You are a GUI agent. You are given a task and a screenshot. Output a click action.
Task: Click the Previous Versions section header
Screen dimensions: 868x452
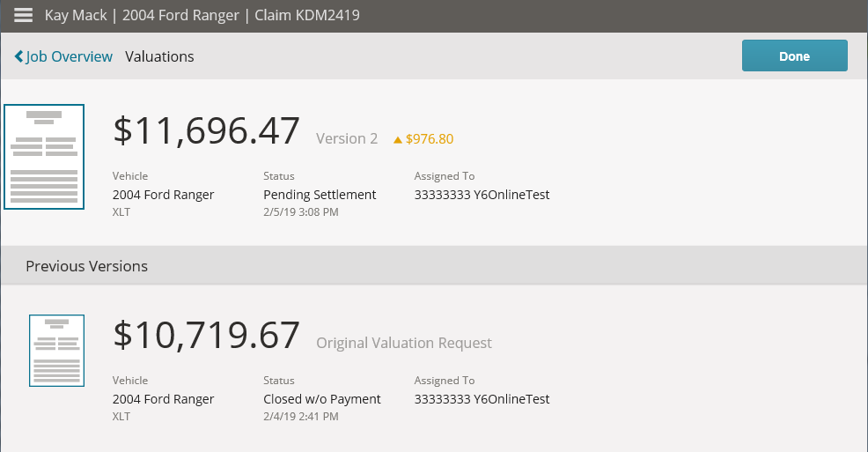click(x=434, y=266)
